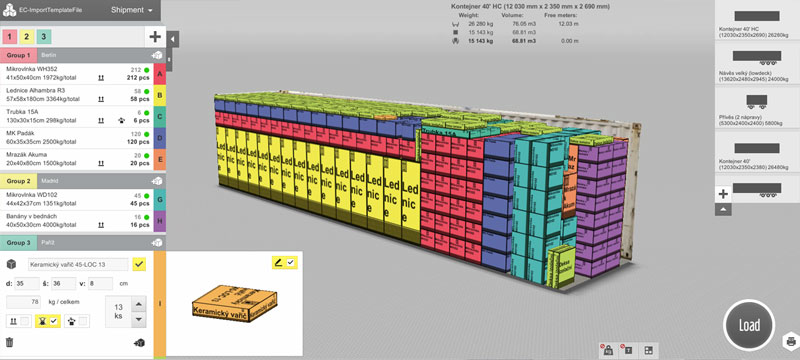The width and height of the screenshot is (800, 360).
Task: Click load-item box icon in editor footer
Action: click(x=139, y=343)
